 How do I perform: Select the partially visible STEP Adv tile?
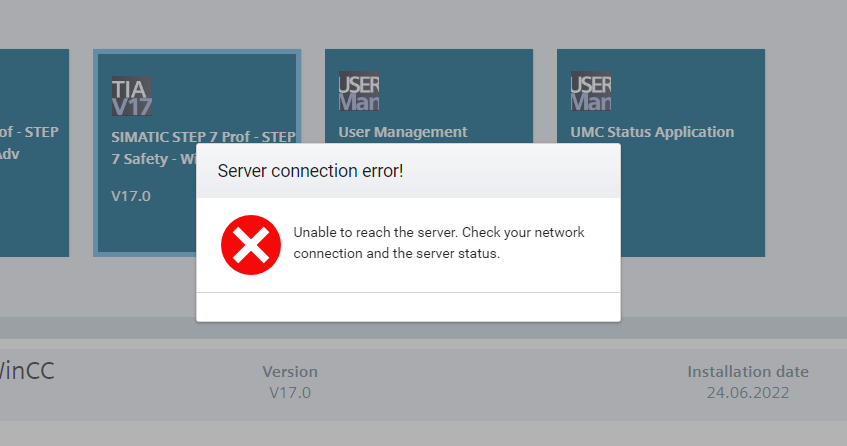point(33,200)
